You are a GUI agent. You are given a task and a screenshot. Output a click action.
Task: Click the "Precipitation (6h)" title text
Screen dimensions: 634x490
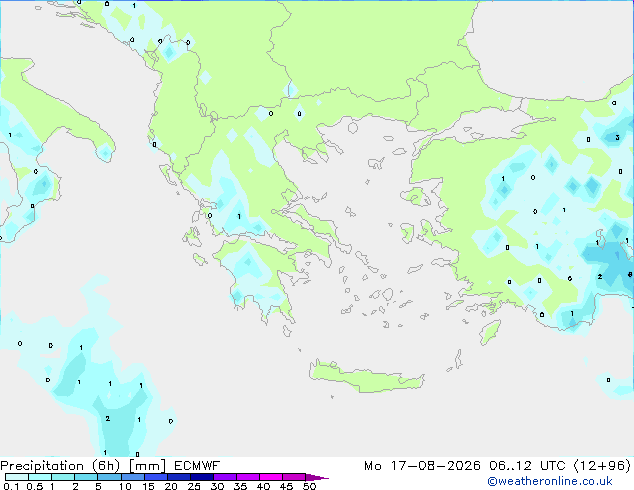point(60,466)
